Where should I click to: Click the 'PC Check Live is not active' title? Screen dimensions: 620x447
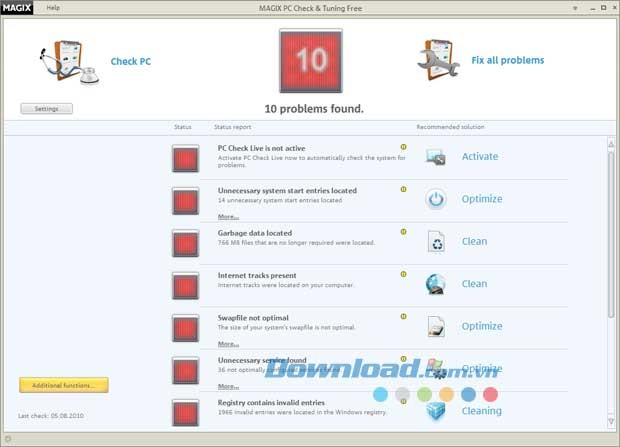pos(261,148)
